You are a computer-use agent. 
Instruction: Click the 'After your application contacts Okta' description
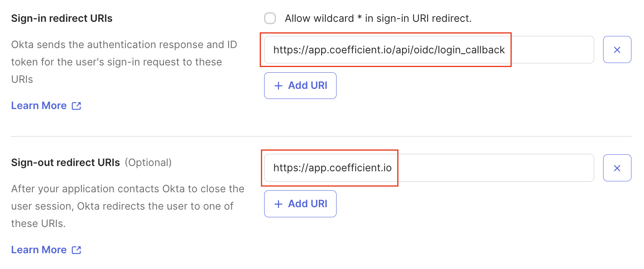(x=127, y=206)
